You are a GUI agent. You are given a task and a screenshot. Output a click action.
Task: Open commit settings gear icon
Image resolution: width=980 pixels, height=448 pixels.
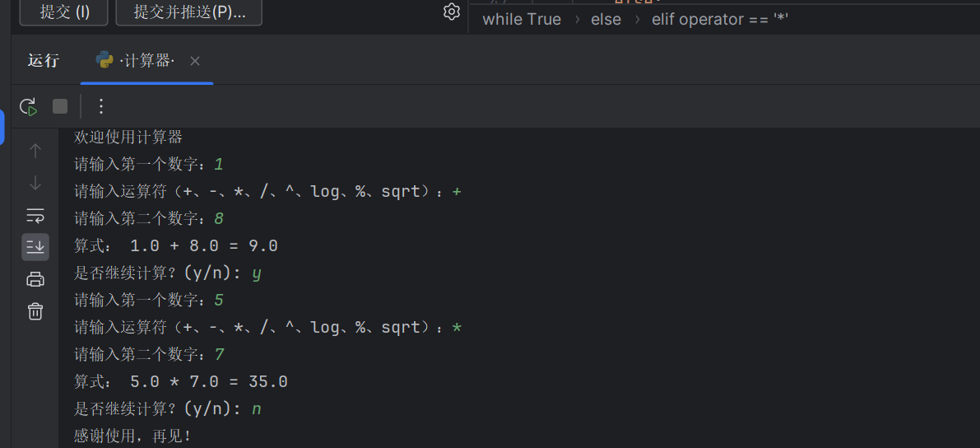[451, 12]
